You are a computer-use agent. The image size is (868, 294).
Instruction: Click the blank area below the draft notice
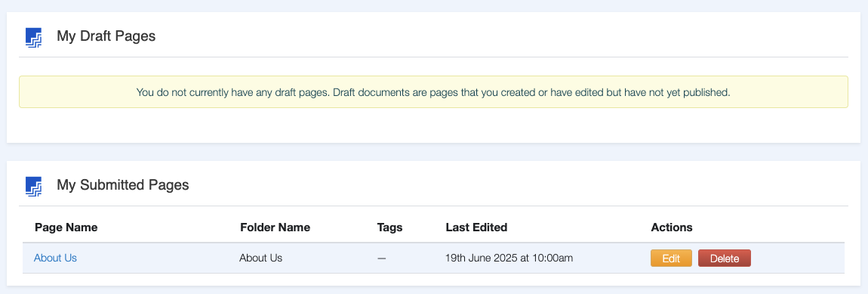coord(433,125)
